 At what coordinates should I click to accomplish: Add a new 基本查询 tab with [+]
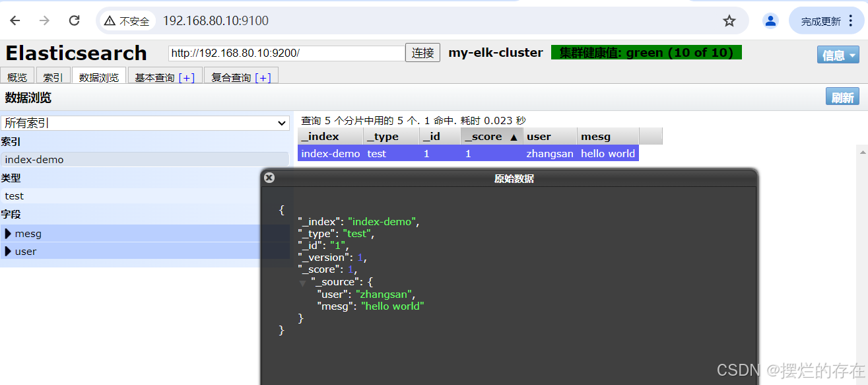186,77
